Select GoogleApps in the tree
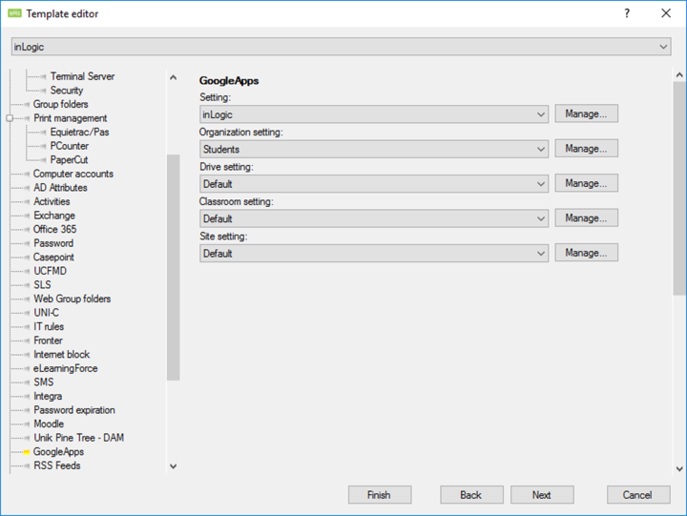687x516 pixels. point(58,452)
